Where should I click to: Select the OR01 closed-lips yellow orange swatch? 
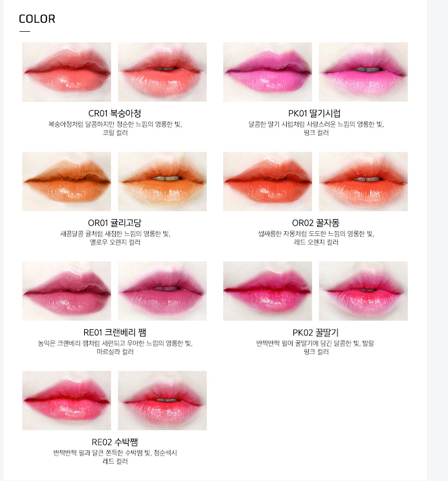tap(67, 181)
